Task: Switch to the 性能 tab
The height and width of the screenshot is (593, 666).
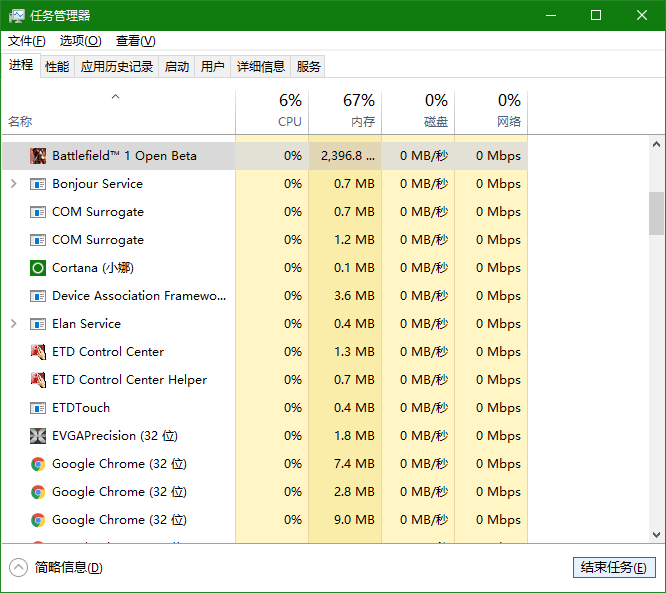Action: tap(57, 67)
